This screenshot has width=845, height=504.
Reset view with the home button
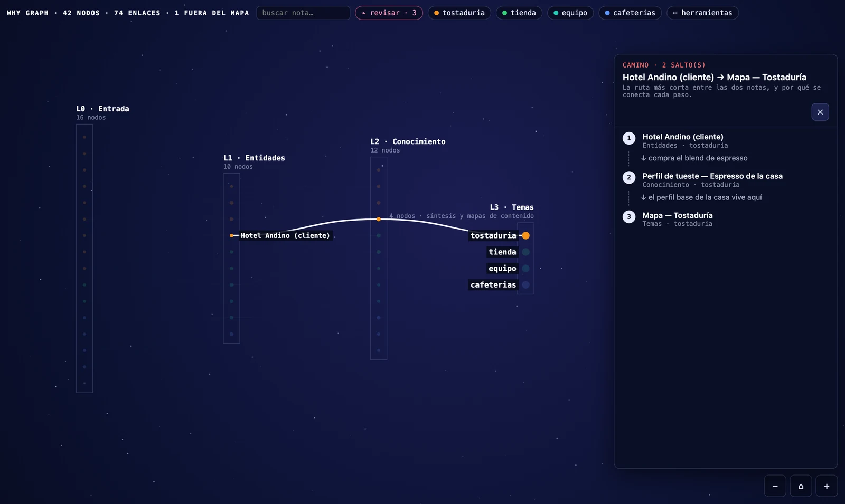coord(801,486)
